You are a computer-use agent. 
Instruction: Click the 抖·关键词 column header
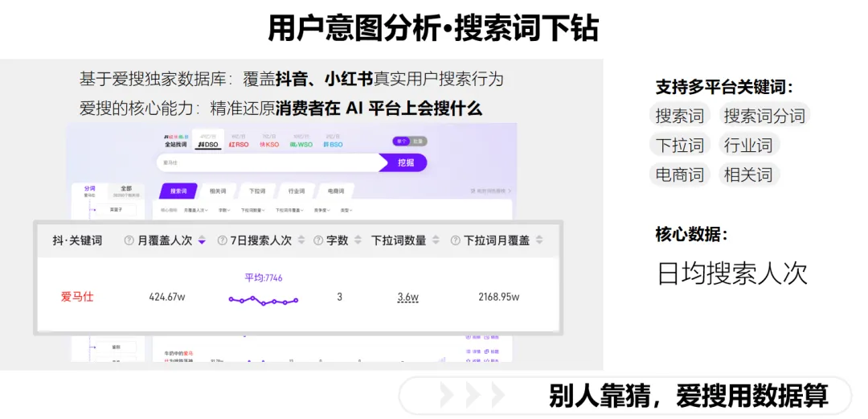coord(77,240)
